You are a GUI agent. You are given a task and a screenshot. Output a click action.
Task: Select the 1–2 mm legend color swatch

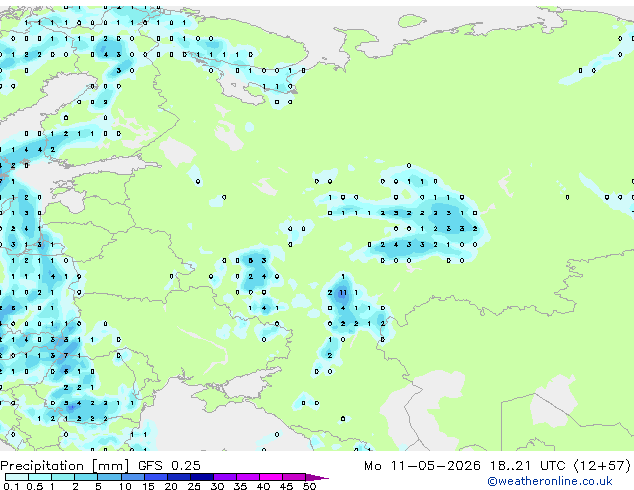[x=63, y=477]
